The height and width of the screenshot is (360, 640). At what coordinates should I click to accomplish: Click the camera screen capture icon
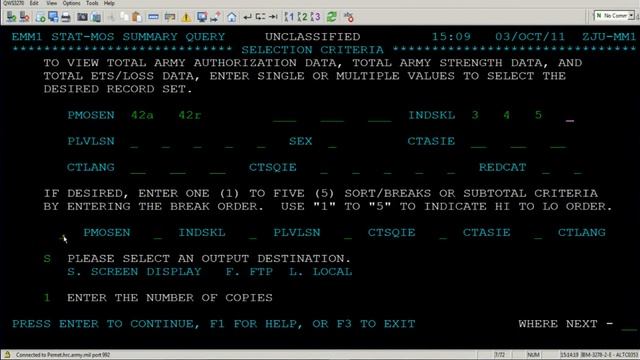(82, 17)
